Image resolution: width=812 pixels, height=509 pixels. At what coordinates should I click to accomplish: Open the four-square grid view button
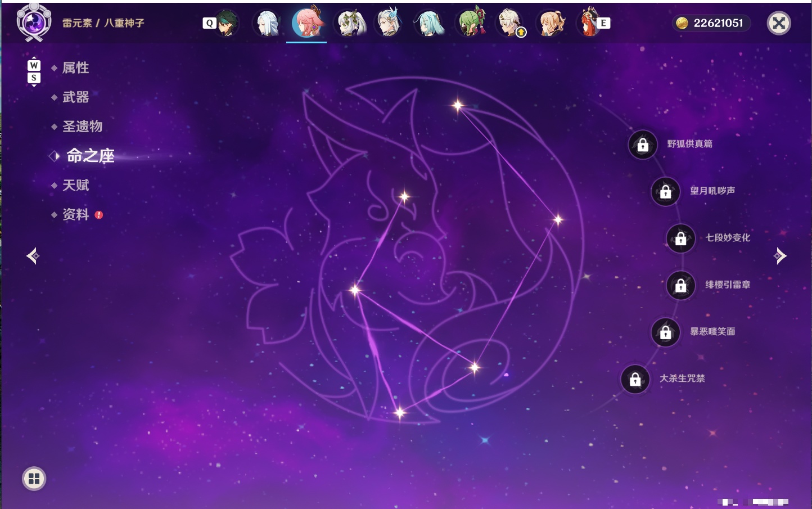tap(34, 479)
